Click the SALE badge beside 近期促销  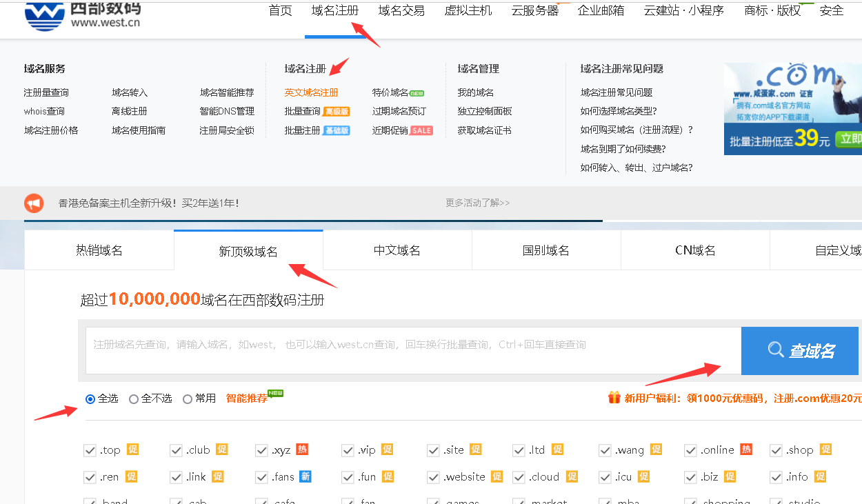pyautogui.click(x=421, y=130)
